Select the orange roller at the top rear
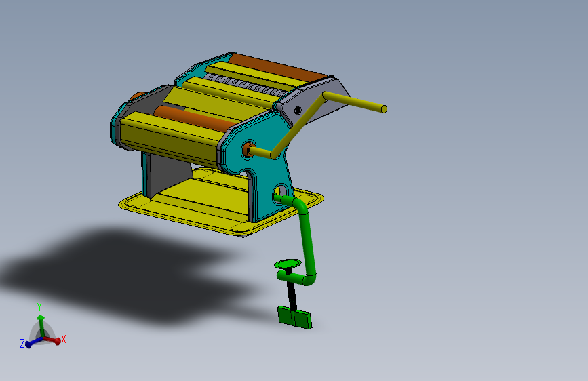588x381 pixels. pyautogui.click(x=277, y=68)
